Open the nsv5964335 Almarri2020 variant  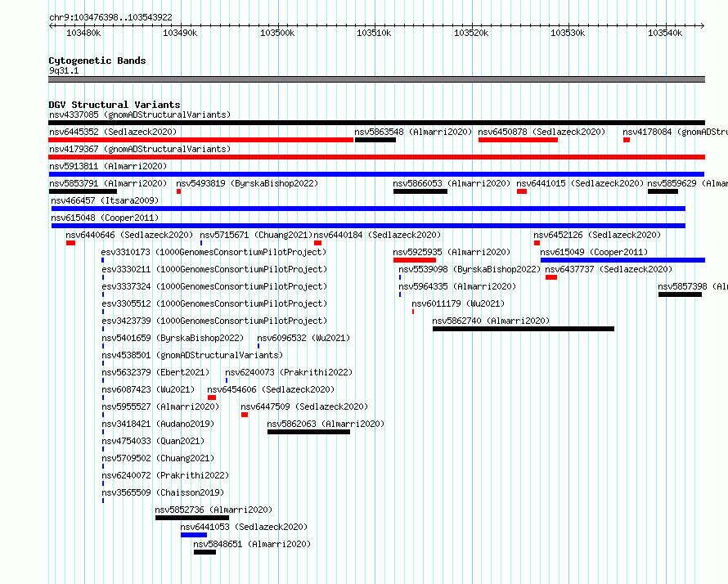[400, 294]
